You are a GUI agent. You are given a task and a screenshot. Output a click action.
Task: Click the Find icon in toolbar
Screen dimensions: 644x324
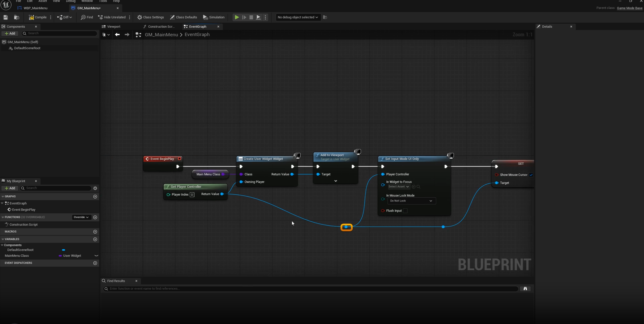coord(87,17)
